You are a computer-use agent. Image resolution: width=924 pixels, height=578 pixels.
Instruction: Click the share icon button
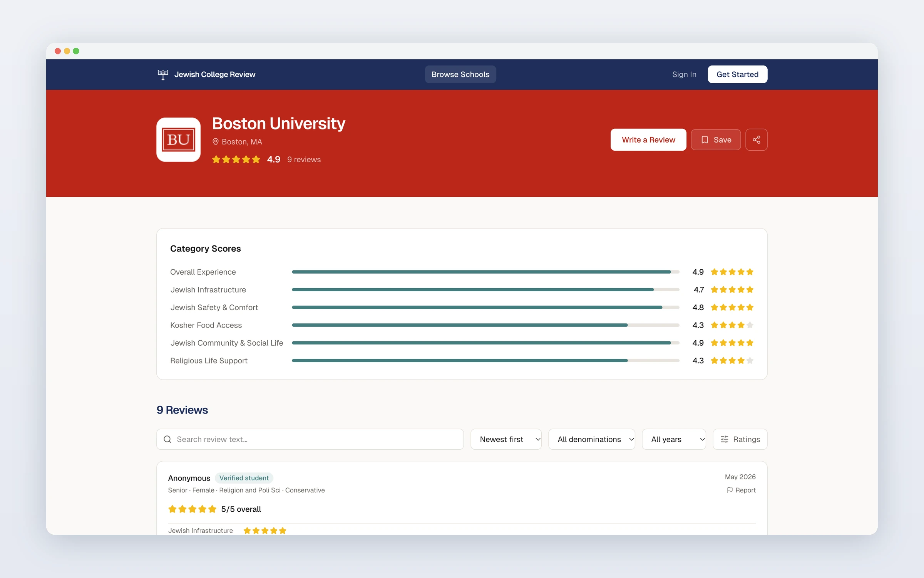coord(756,139)
